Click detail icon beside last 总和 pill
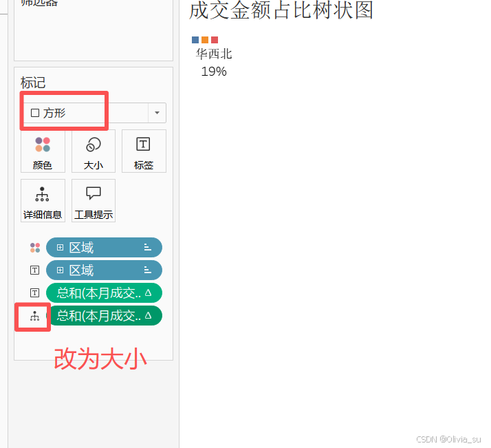The height and width of the screenshot is (448, 491). point(35,316)
